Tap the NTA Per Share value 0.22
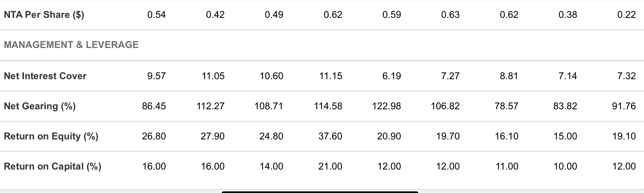Image resolution: width=644 pixels, height=193 pixels. 626,15
